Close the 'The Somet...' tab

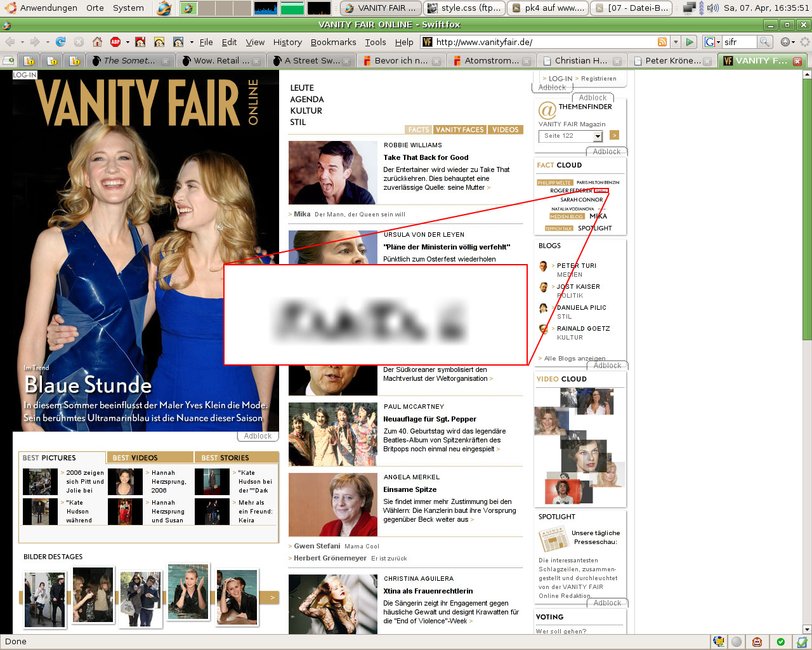[x=165, y=61]
